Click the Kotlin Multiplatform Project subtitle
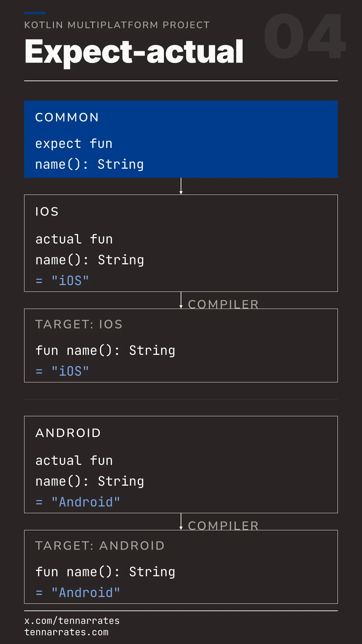The height and width of the screenshot is (644, 362). tap(117, 25)
